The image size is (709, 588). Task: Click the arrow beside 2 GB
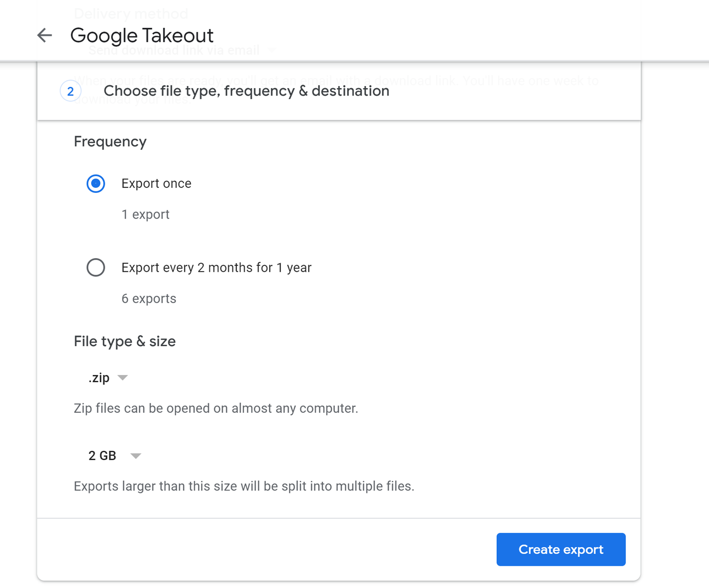(x=135, y=456)
